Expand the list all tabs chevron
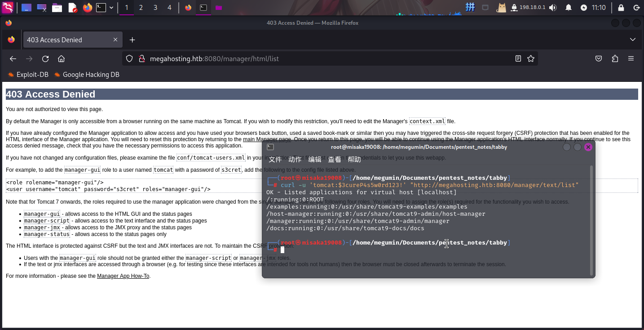 (633, 40)
